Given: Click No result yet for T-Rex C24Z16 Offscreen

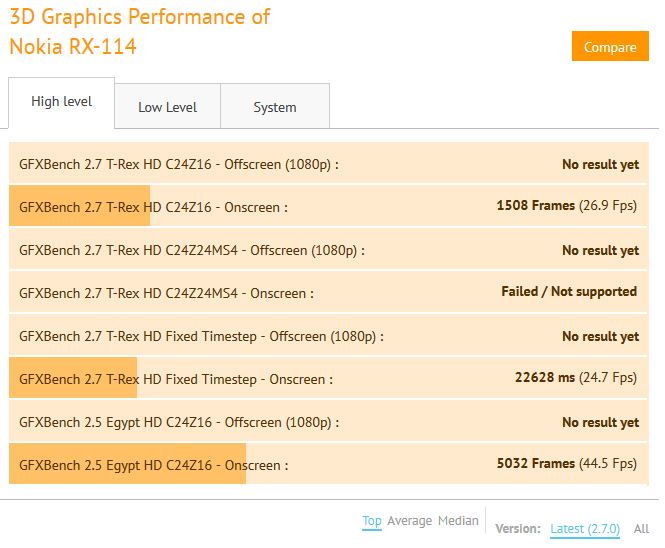Looking at the screenshot, I should pos(600,165).
